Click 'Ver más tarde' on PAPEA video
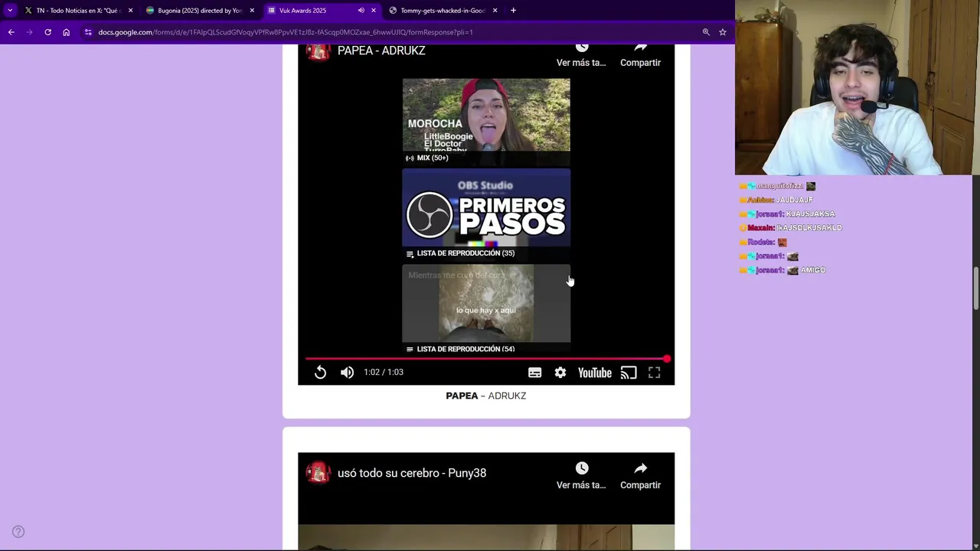Viewport: 980px width, 551px height. 581,55
